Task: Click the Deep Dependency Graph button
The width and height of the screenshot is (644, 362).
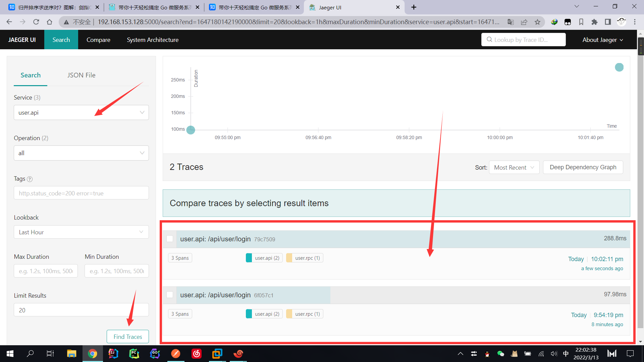Action: pos(583,167)
